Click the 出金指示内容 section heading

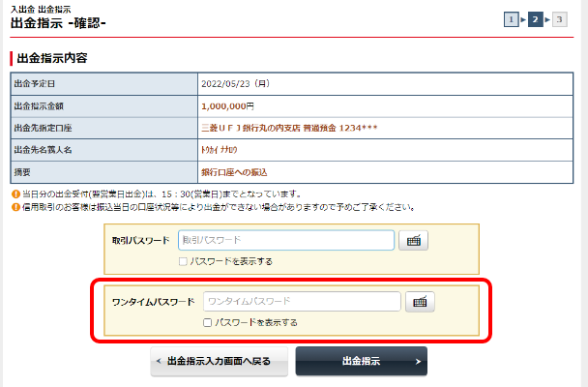(52, 58)
